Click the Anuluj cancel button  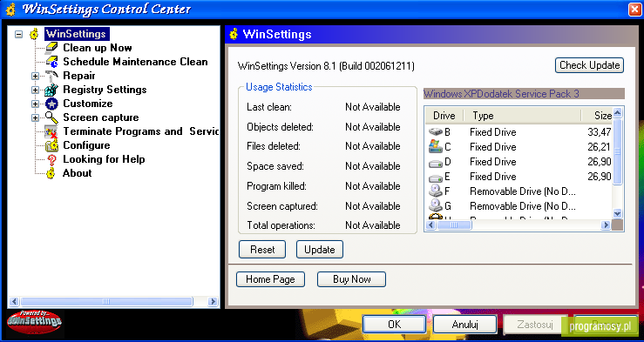tap(465, 325)
